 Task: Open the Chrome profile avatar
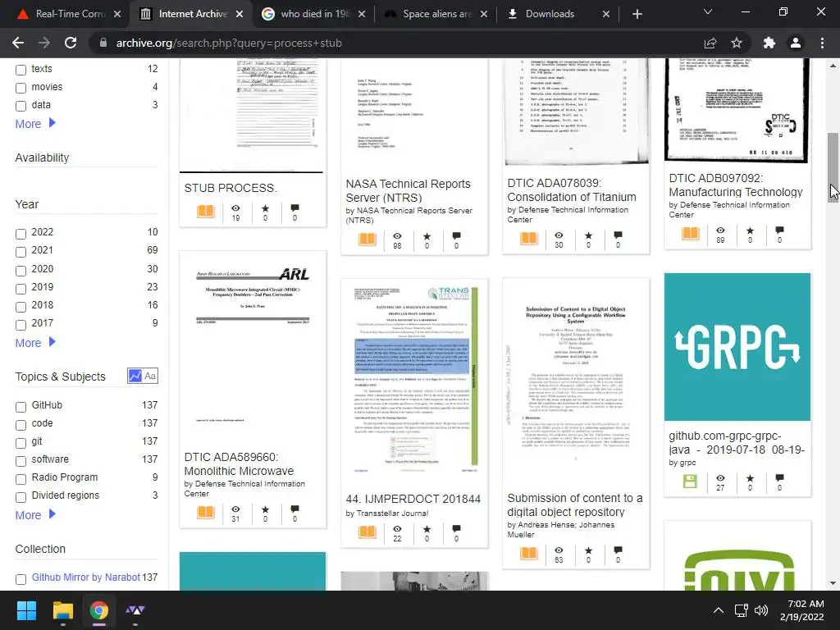[x=796, y=43]
